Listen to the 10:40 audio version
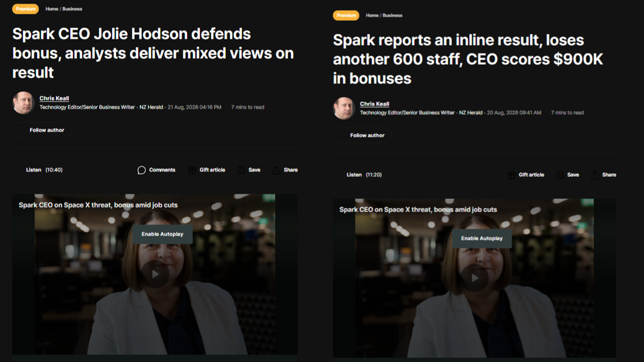The image size is (644, 362). pos(39,170)
